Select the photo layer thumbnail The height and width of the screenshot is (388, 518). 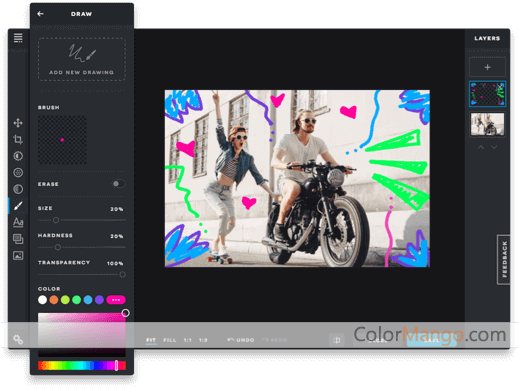point(487,124)
